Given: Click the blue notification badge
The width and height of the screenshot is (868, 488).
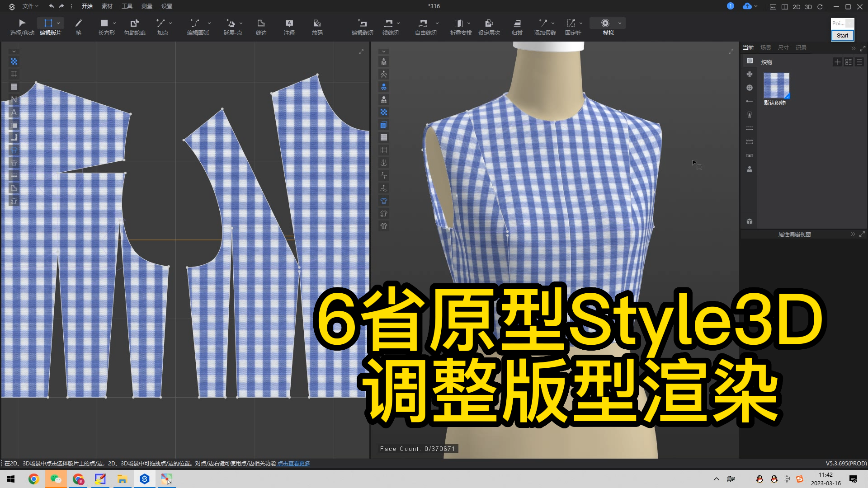Looking at the screenshot, I should 731,6.
